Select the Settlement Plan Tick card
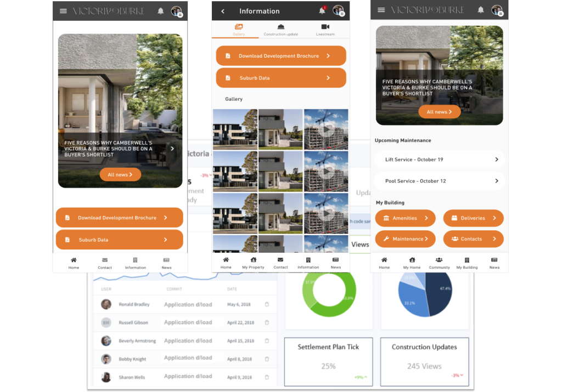The height and width of the screenshot is (392, 562). [328, 361]
